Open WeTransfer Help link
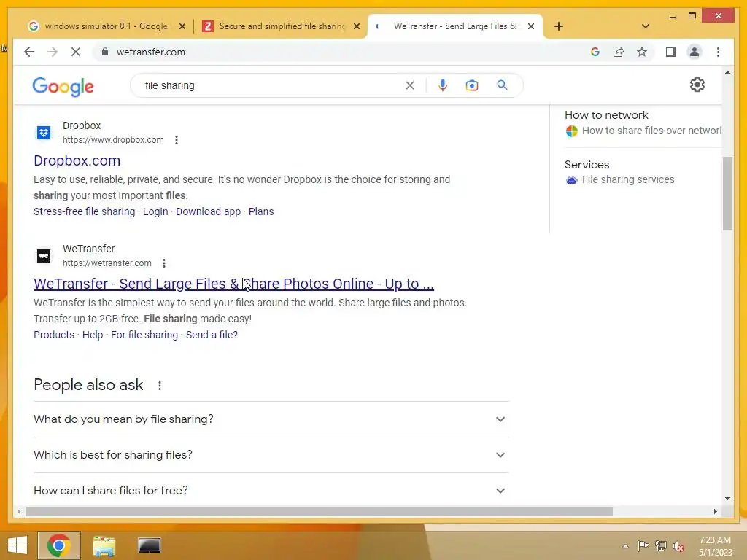This screenshot has height=560, width=747. 93,335
